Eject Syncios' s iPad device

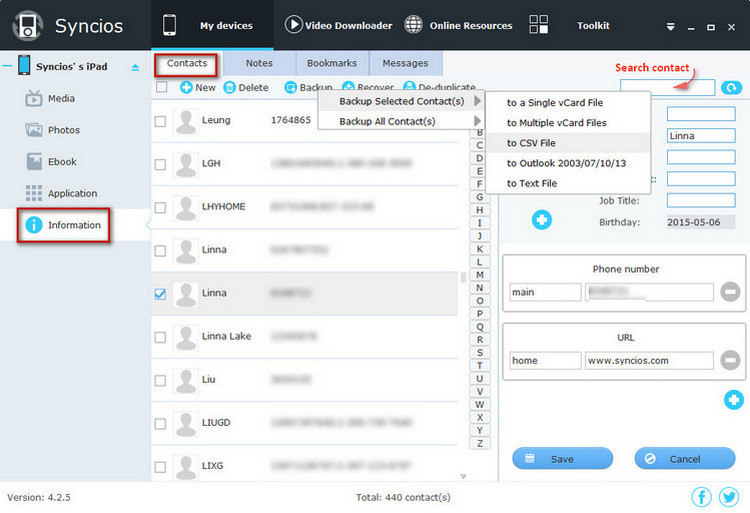coord(135,67)
